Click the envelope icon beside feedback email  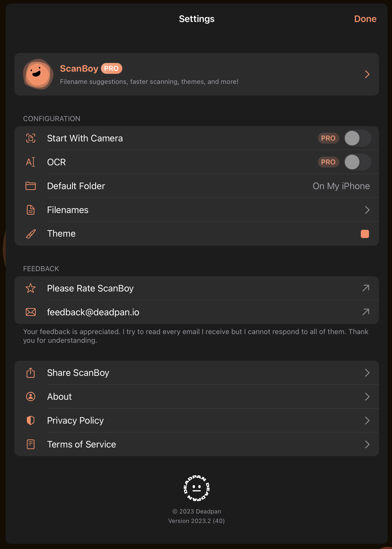(x=31, y=312)
